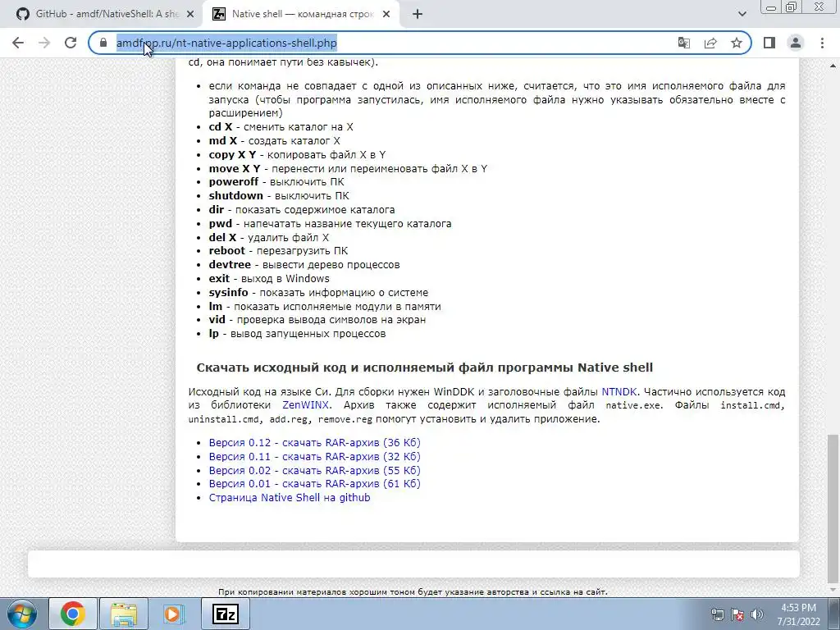
Task: Launch Windows Media Player from taskbar
Action: [174, 614]
